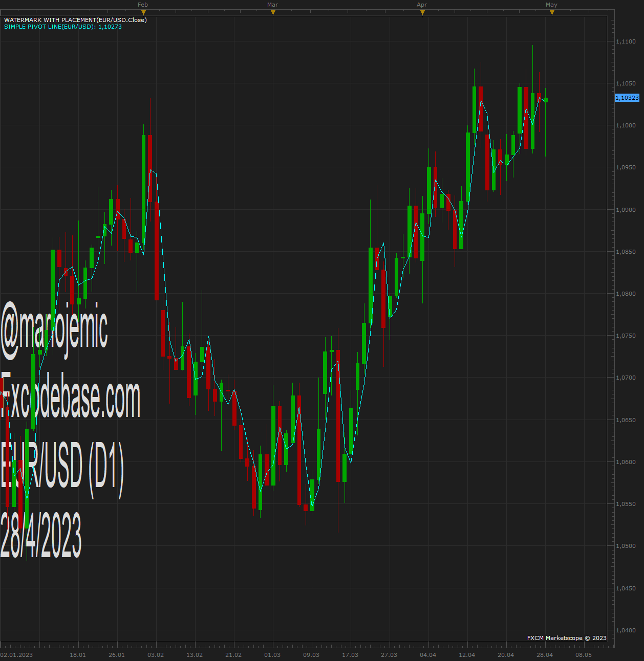
Task: Click the 20.04 date axis label
Action: coord(506,655)
